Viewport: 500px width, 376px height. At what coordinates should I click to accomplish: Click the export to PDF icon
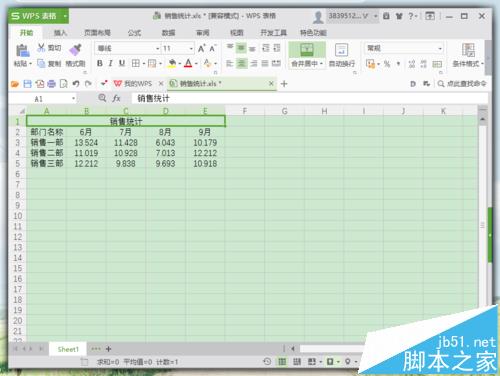40,84
